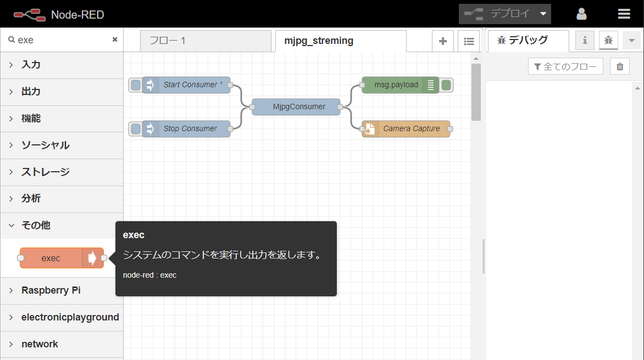
Task: Add a new flow with plus button
Action: [x=443, y=41]
